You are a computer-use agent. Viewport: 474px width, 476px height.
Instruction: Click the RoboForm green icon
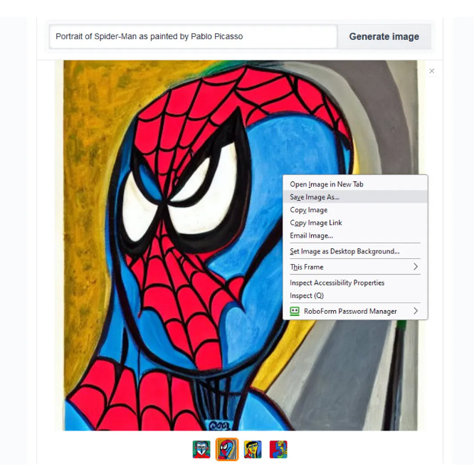click(x=295, y=311)
